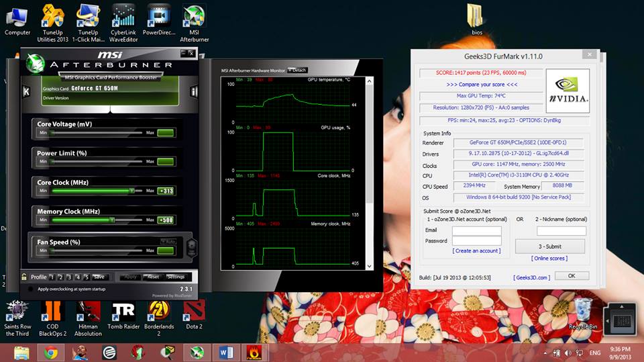This screenshot has width=644, height=362.
Task: Open Dota 2 desktop shortcut
Action: point(195,316)
